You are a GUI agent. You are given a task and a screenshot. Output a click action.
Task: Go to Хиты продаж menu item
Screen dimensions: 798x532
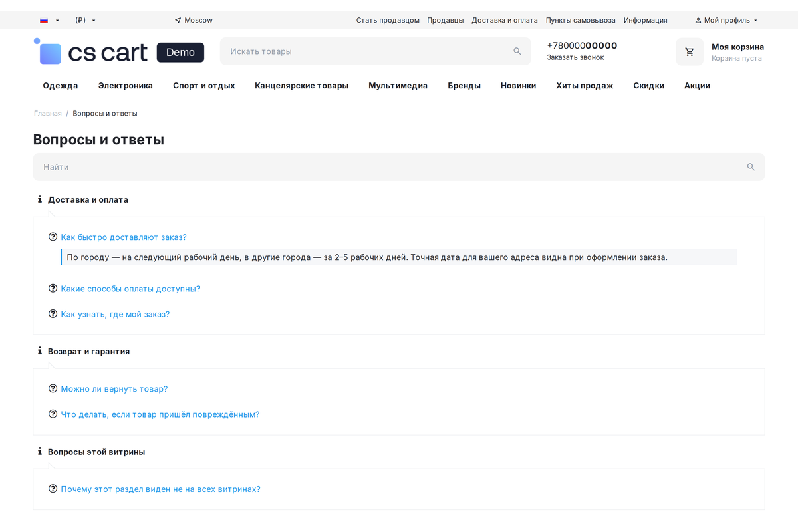click(x=585, y=86)
